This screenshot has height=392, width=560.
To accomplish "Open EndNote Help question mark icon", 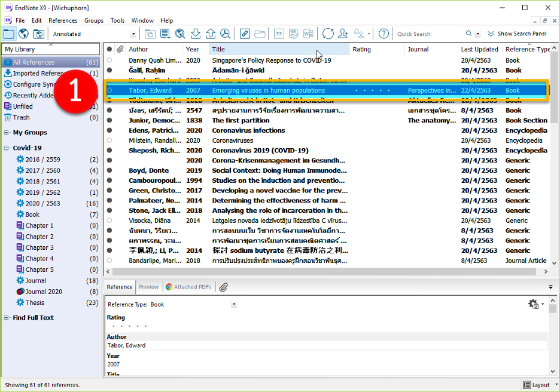I will [384, 34].
